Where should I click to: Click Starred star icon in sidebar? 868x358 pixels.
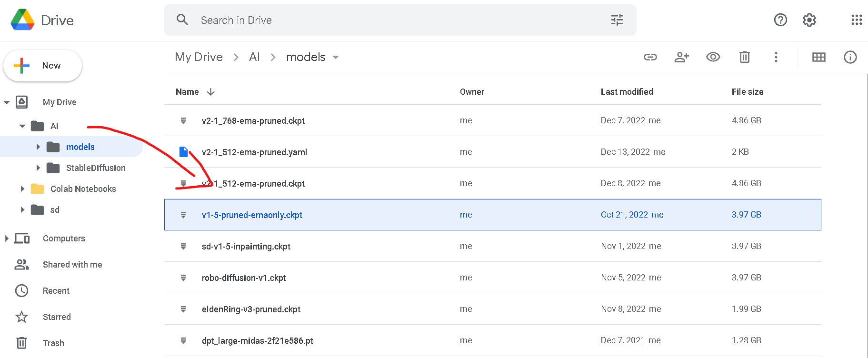(22, 317)
